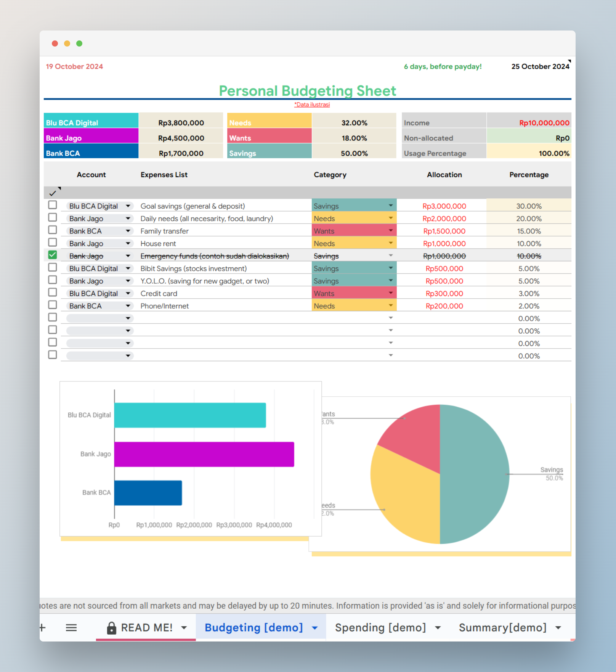Click the Income value Rp10,000,000 cell
The image size is (616, 672).
click(529, 120)
